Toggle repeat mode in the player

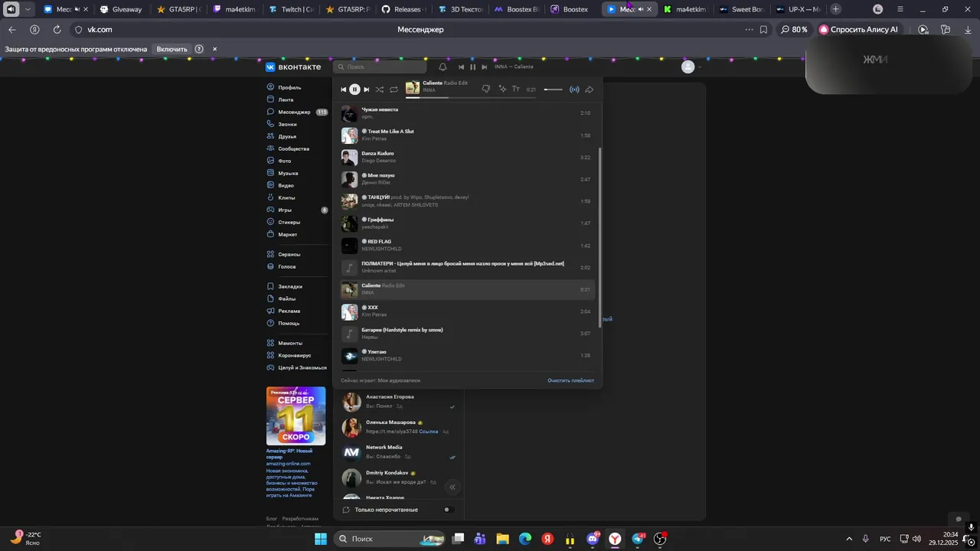pyautogui.click(x=394, y=90)
